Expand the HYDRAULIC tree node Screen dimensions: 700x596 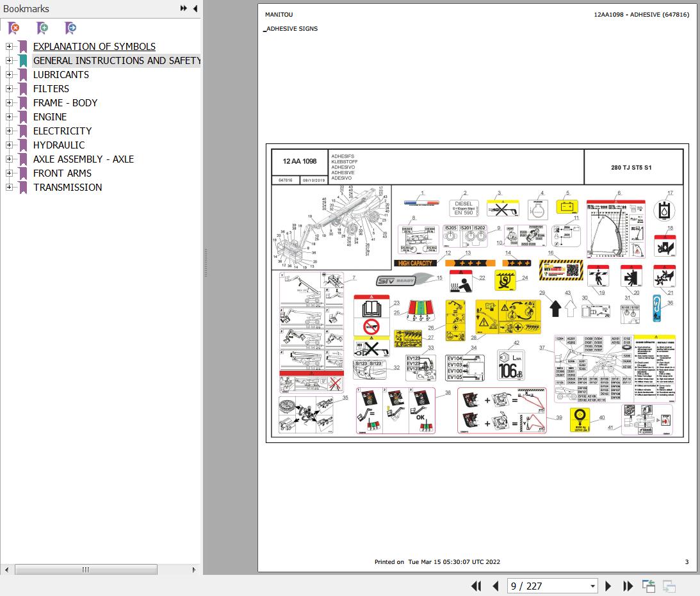[x=9, y=145]
